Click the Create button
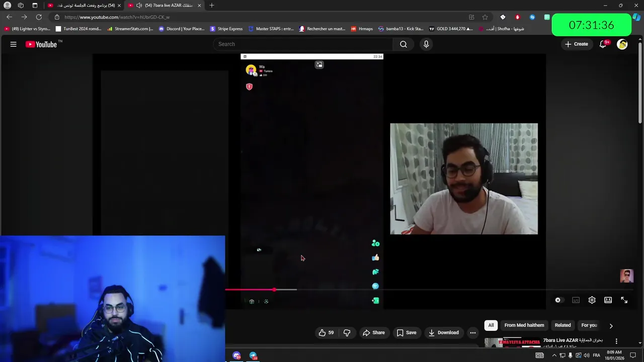 576,44
